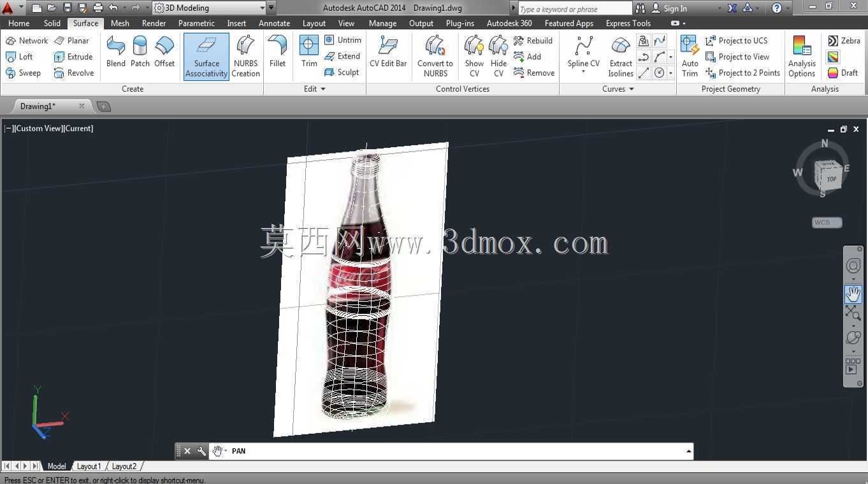Expand the Edit panel dropdown
The height and width of the screenshot is (484, 868).
315,89
